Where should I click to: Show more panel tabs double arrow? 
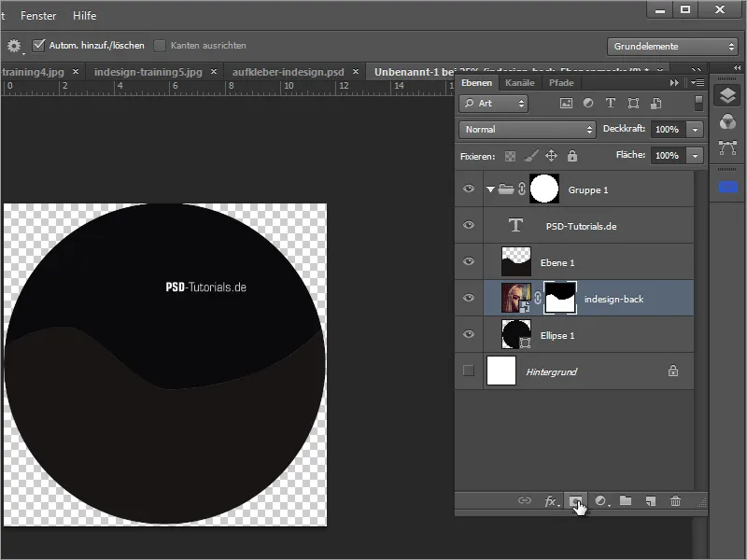click(674, 83)
